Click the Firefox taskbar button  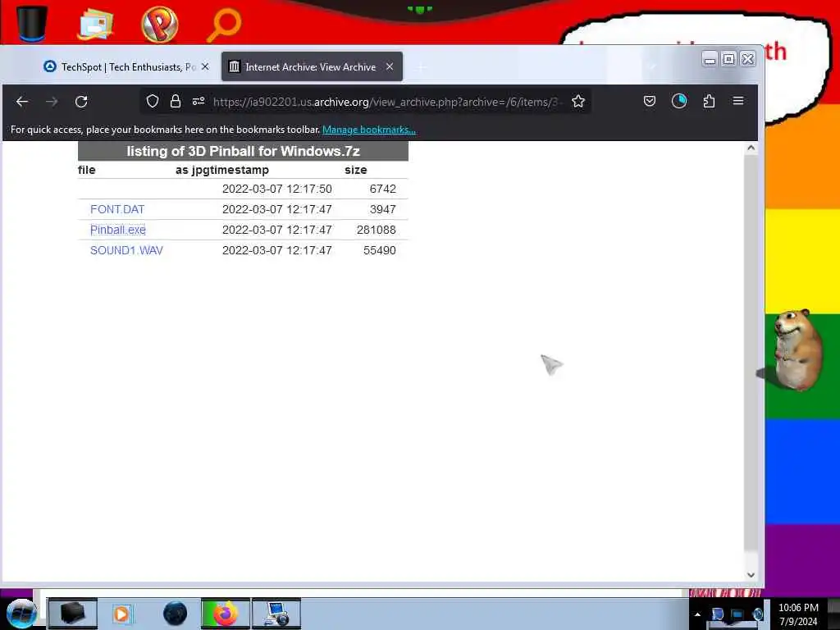click(x=226, y=614)
